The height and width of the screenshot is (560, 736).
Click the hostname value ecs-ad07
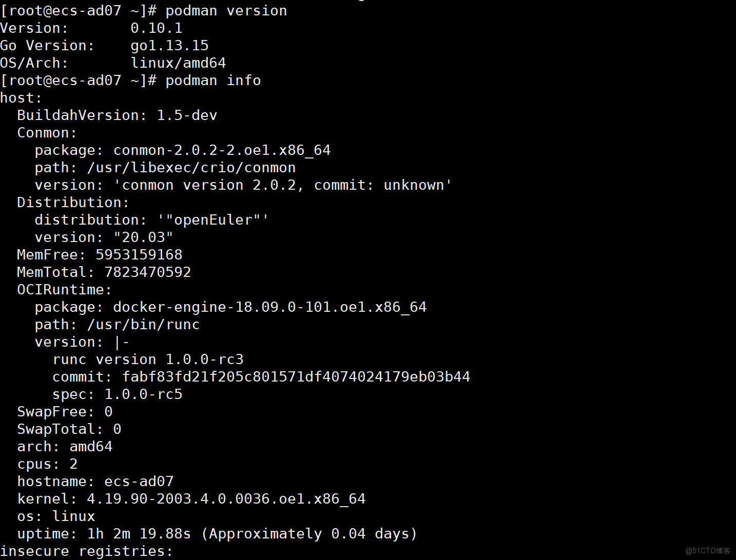(139, 482)
